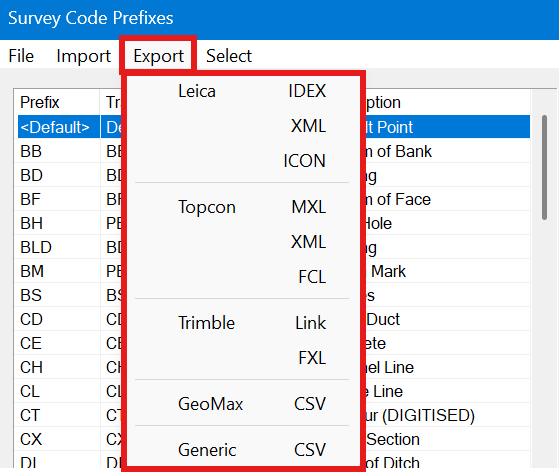Choose Leica IDEX export option
Viewport: 559px width, 472px height.
coord(243,91)
